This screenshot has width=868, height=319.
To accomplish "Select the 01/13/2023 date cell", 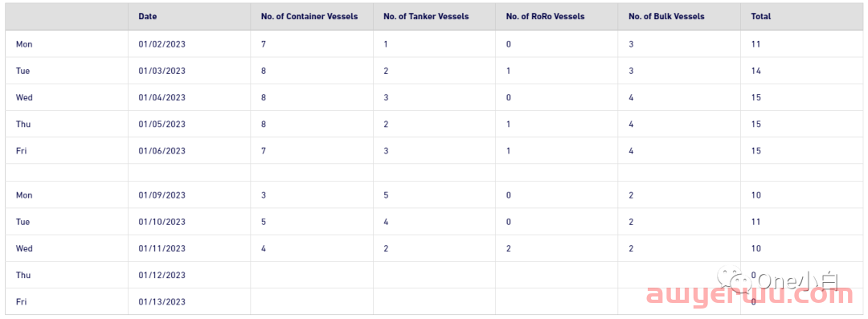I will [162, 302].
